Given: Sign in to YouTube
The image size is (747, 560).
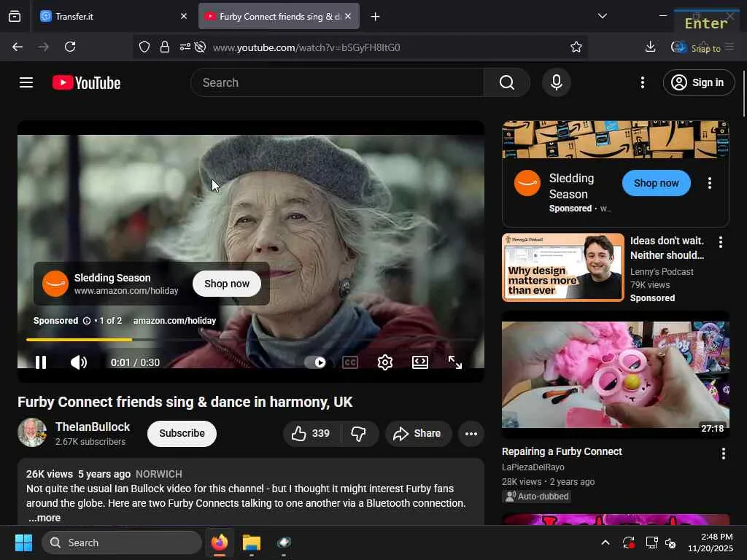Looking at the screenshot, I should pos(698,82).
